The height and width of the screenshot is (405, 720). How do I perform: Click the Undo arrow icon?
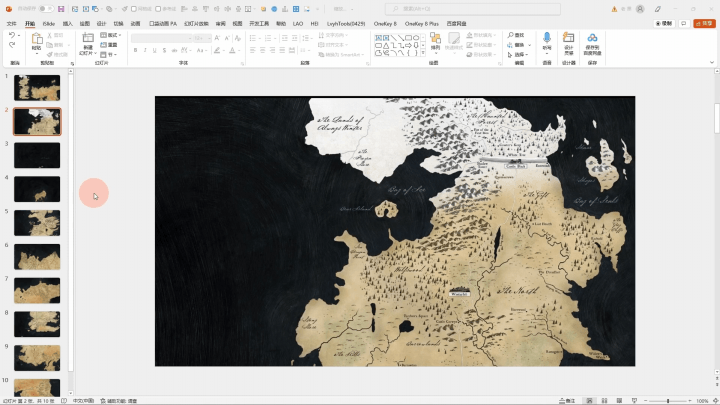pyautogui.click(x=12, y=36)
